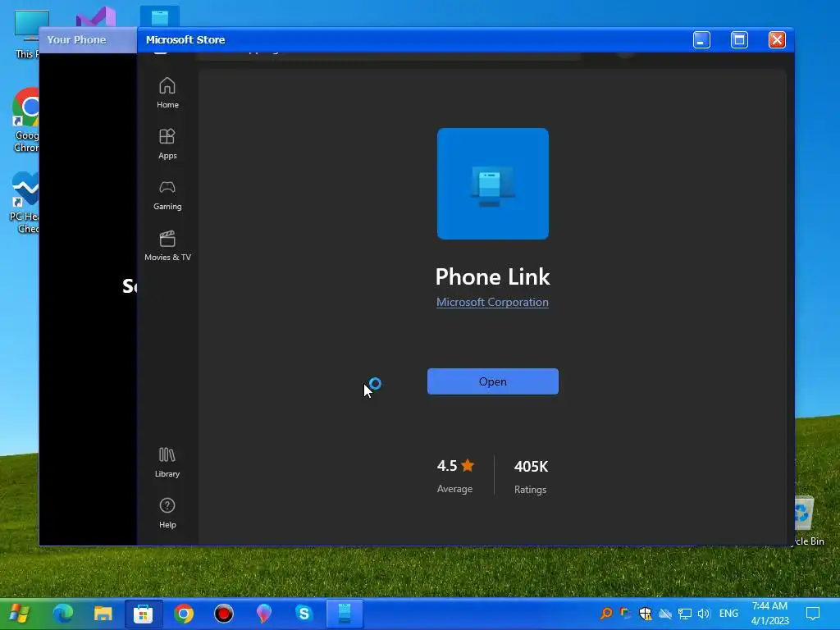
Task: Switch to the Your Phone window title
Action: coord(76,39)
